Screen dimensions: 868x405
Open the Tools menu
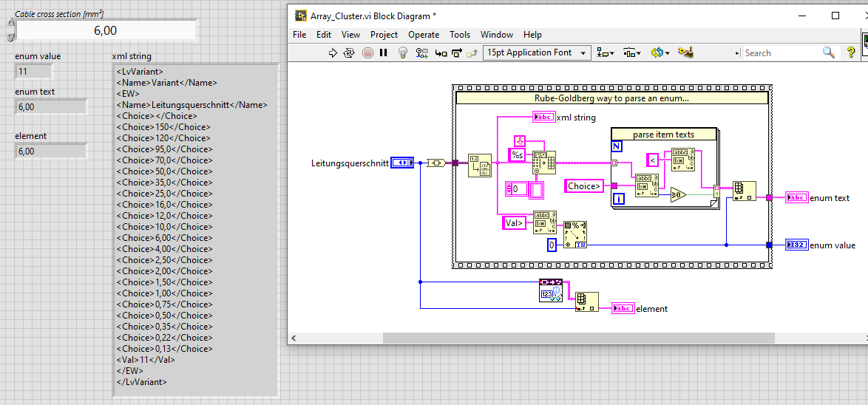[x=460, y=35]
